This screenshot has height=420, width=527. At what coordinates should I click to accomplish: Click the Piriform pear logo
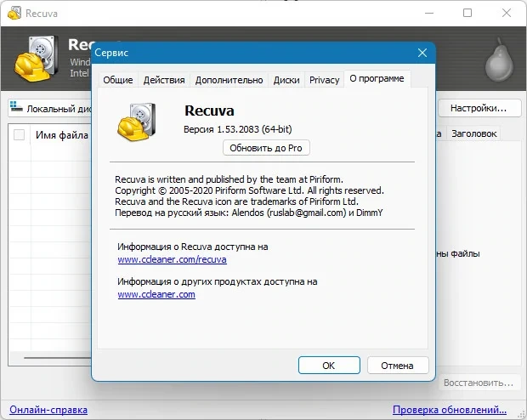pyautogui.click(x=499, y=60)
